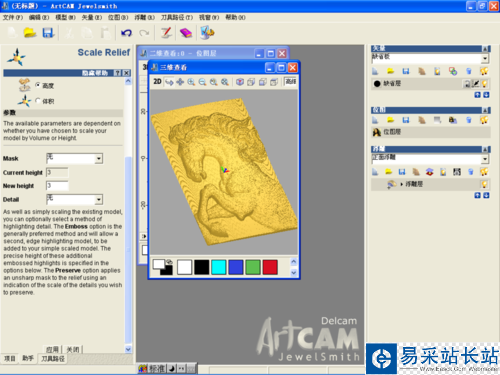The image size is (500, 375).
Task: Select the twiddle rotate tool in 3D view
Action: [169, 82]
